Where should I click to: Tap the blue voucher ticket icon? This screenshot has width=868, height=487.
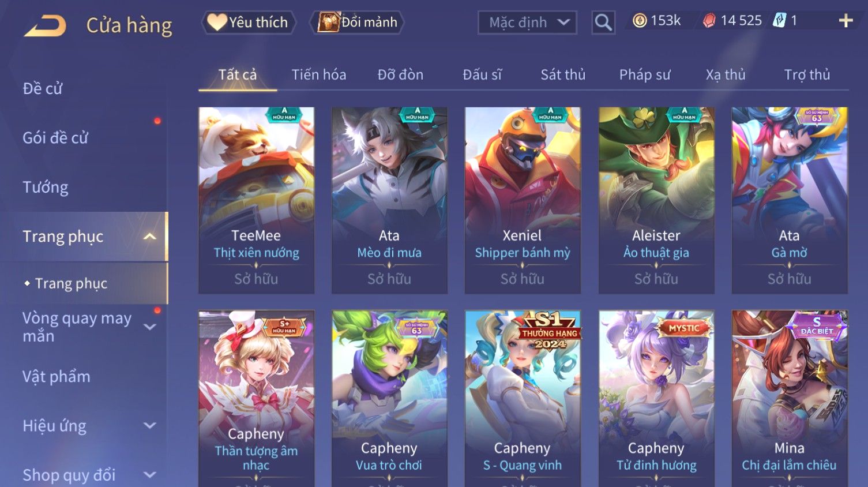pos(779,21)
